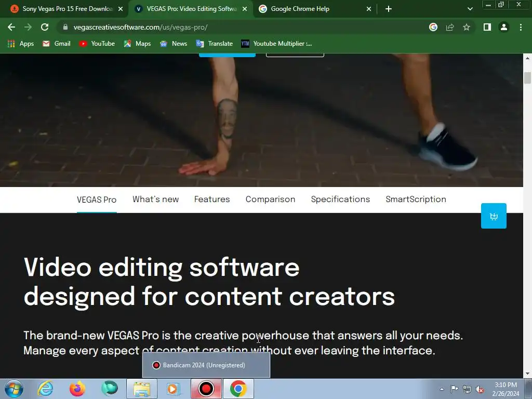
Task: Open the media player taskbar icon
Action: [x=174, y=389]
